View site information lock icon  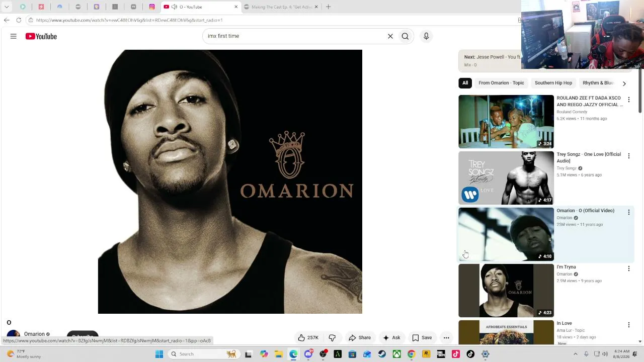pos(31,20)
